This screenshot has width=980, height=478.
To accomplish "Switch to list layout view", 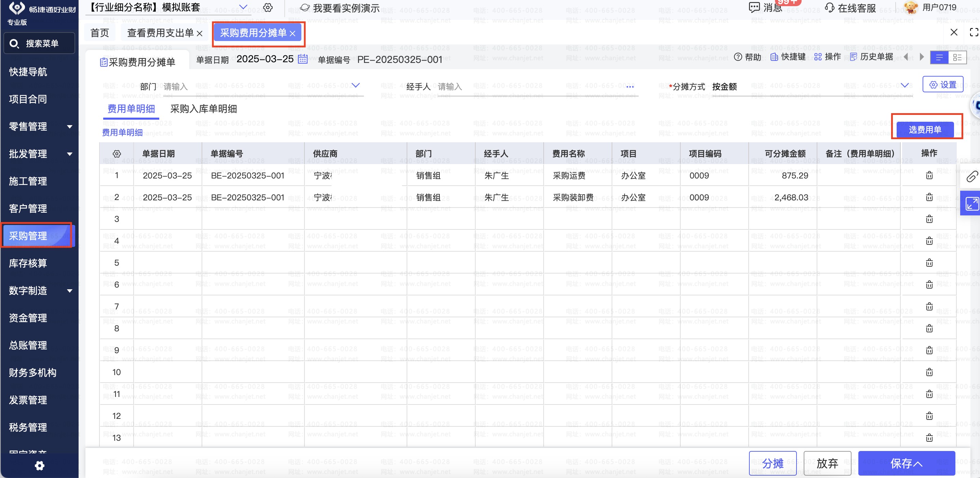I will coord(939,57).
